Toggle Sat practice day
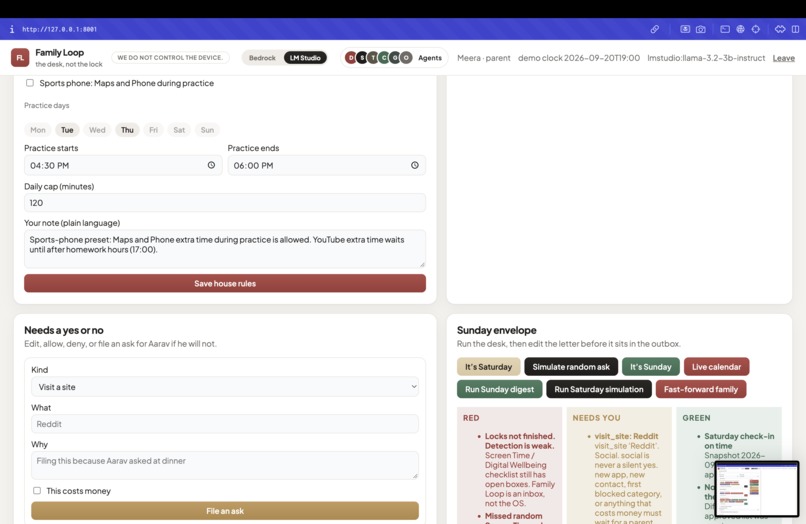Screen dimensions: 806x524 coord(179,130)
